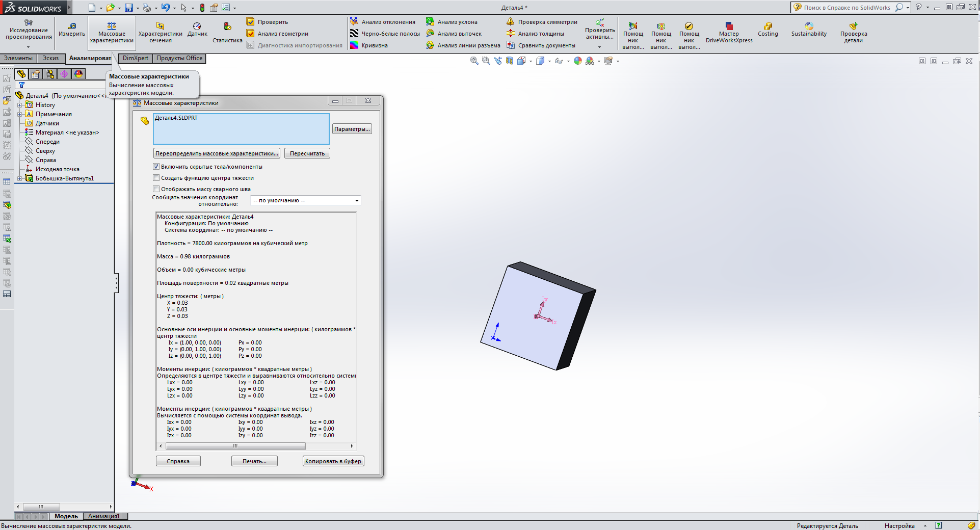Open the Sustainability tool
Image resolution: width=980 pixels, height=530 pixels.
pyautogui.click(x=809, y=30)
